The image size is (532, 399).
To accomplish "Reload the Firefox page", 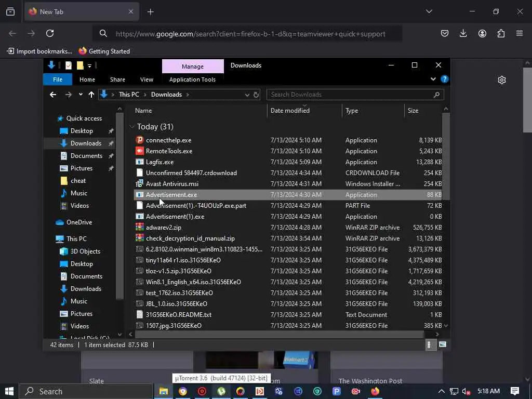I will pos(50,33).
